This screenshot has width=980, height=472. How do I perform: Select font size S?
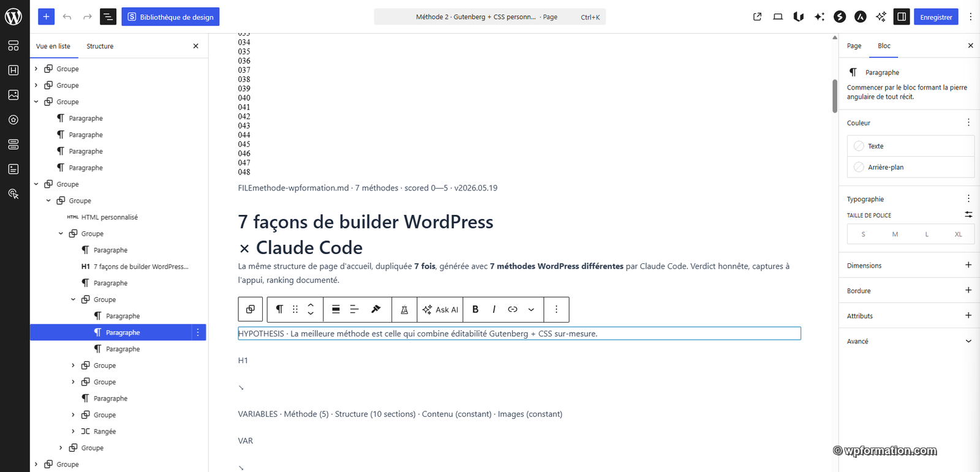click(x=863, y=234)
